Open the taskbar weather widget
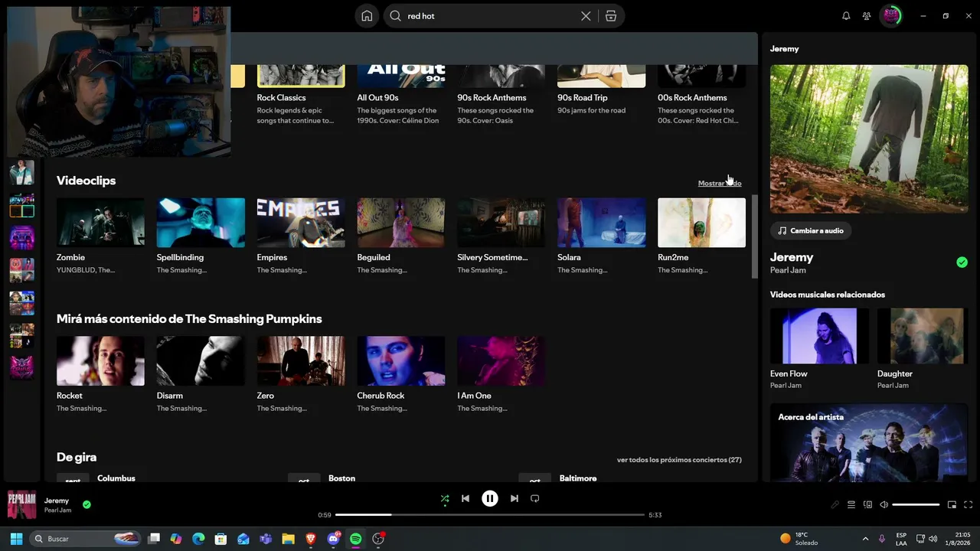Image resolution: width=980 pixels, height=551 pixels. pyautogui.click(x=799, y=539)
